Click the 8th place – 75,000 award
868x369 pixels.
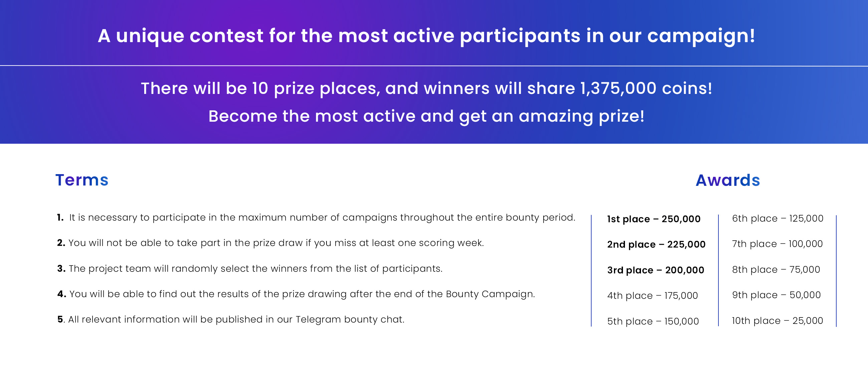coord(776,269)
